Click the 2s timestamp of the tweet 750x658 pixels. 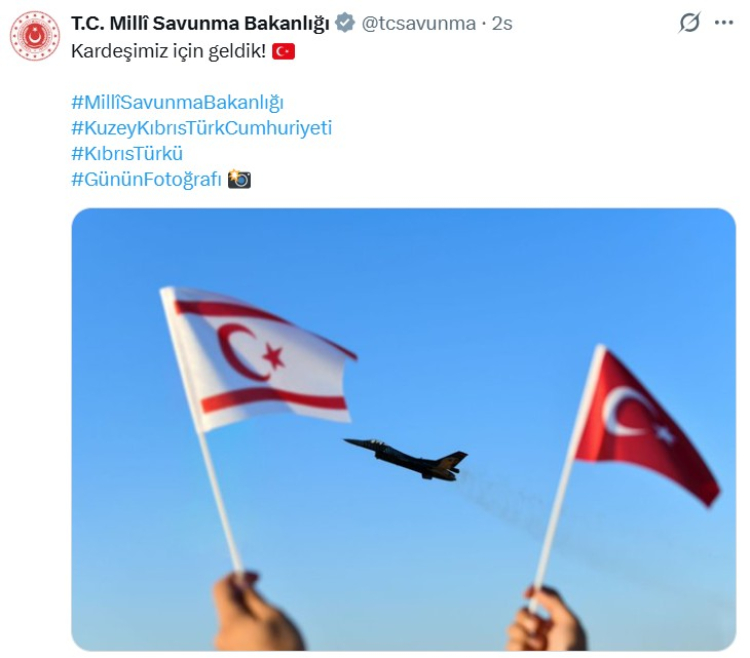(x=502, y=23)
